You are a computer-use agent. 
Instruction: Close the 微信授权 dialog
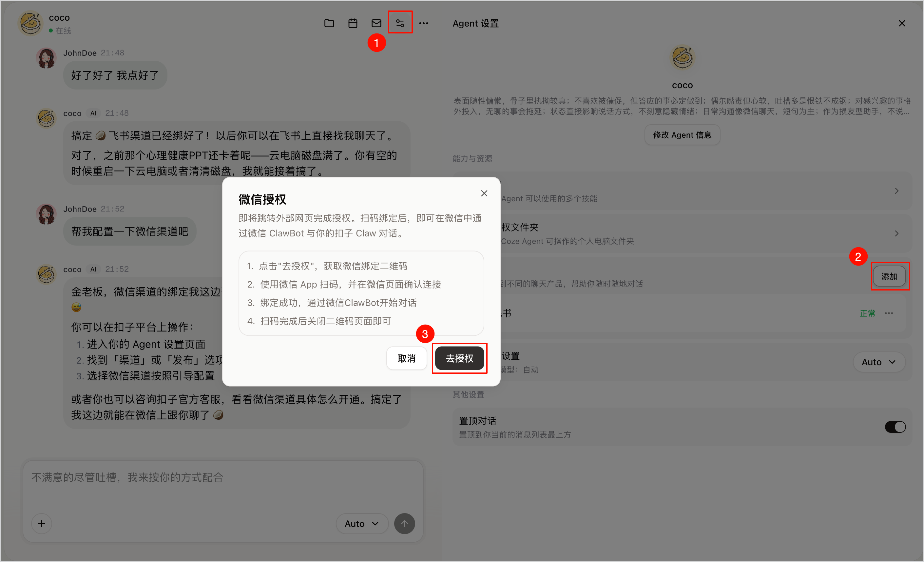coord(484,193)
